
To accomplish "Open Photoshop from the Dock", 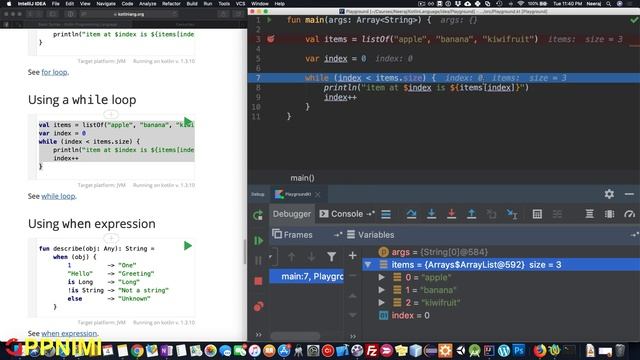I will 519,351.
